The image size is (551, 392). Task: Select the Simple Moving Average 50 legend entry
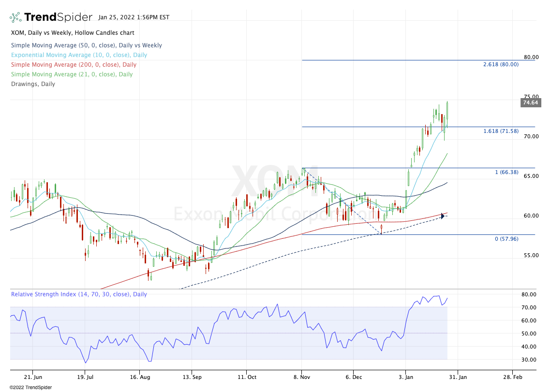coord(86,45)
